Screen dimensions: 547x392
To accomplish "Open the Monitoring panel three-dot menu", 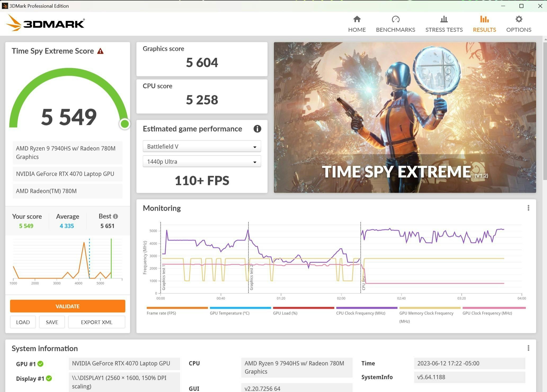I will pyautogui.click(x=528, y=208).
